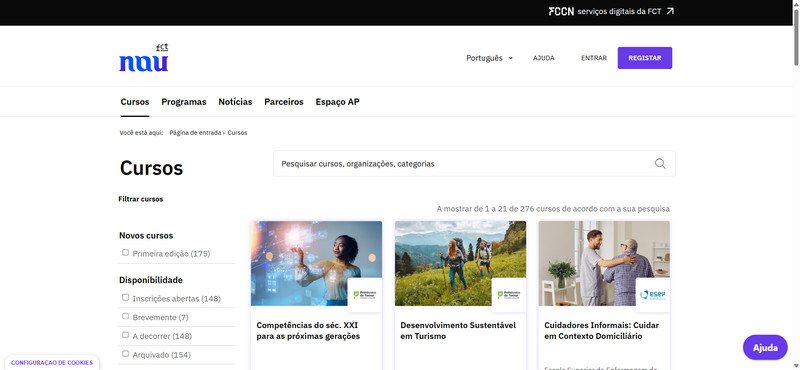The width and height of the screenshot is (800, 370).
Task: Click the 'Novos cursos' filter heading
Action: pos(146,236)
